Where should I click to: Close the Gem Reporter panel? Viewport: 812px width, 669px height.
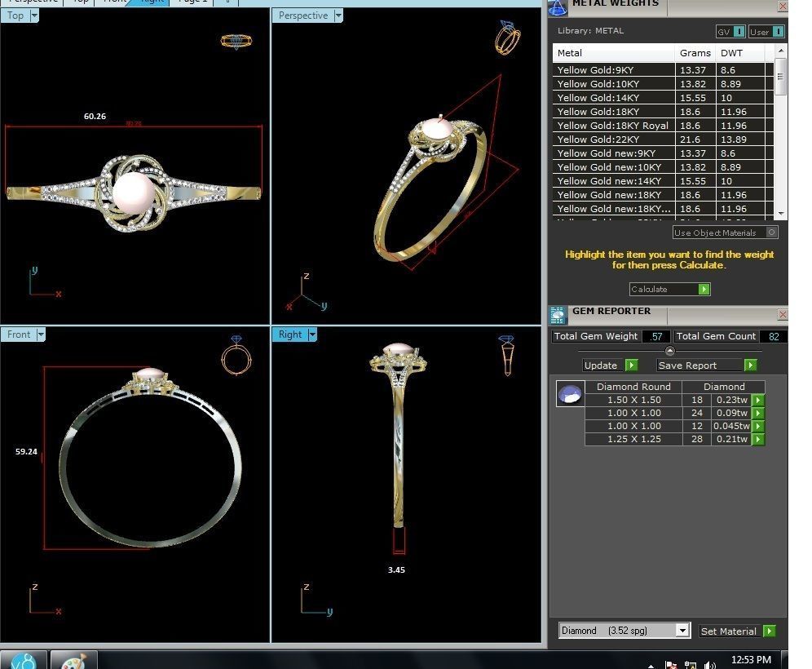coord(783,315)
